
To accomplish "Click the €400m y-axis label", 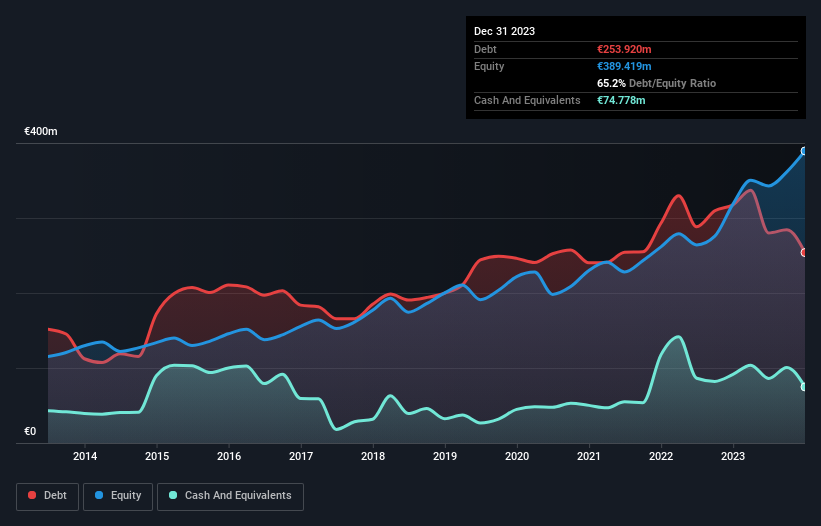I will click(x=41, y=131).
